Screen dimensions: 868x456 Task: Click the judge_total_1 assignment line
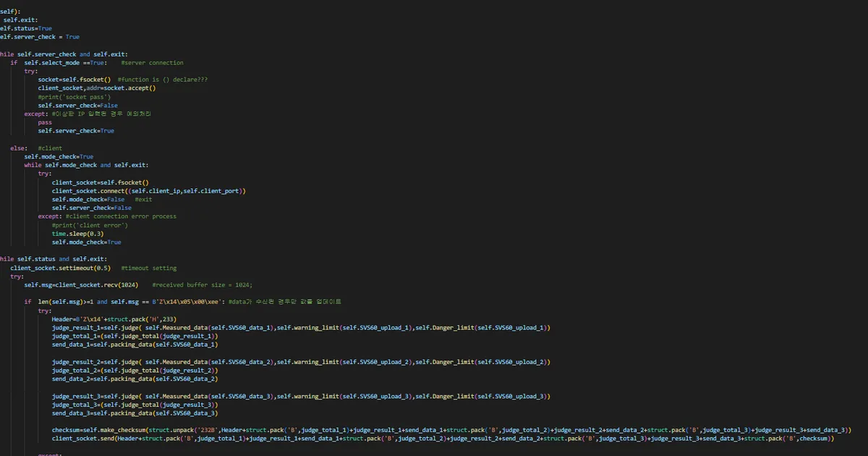[x=134, y=337]
